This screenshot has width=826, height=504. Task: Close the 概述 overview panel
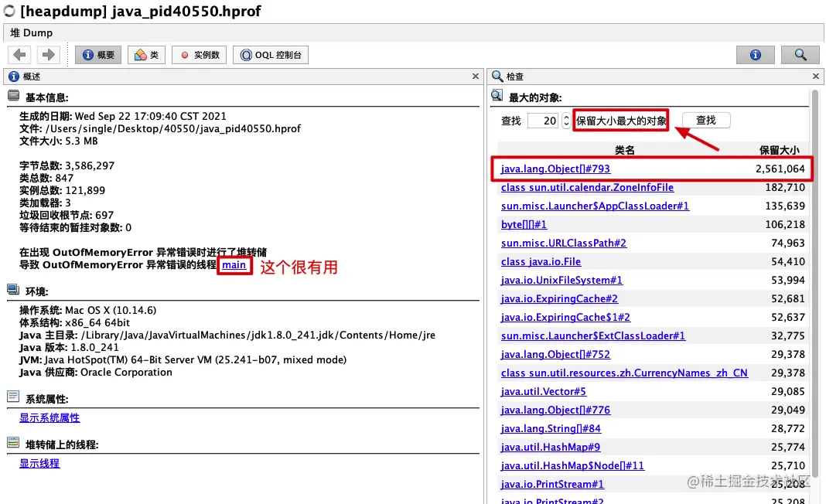point(475,77)
